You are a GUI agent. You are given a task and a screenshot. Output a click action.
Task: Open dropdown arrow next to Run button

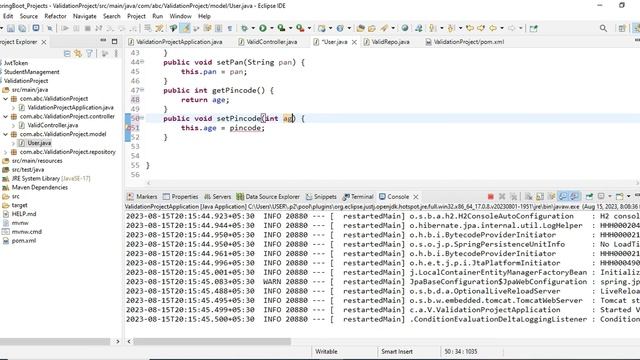[271, 28]
